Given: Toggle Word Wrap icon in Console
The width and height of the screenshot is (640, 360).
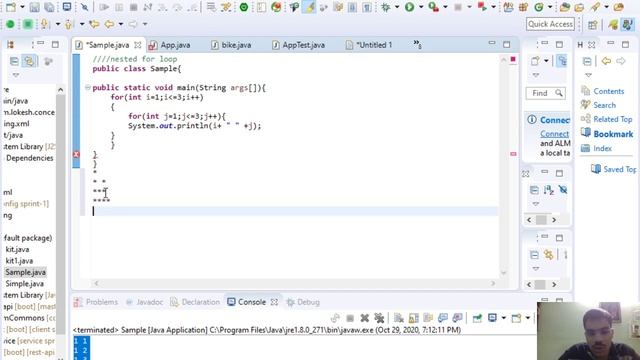Looking at the screenshot, I should pos(428,318).
